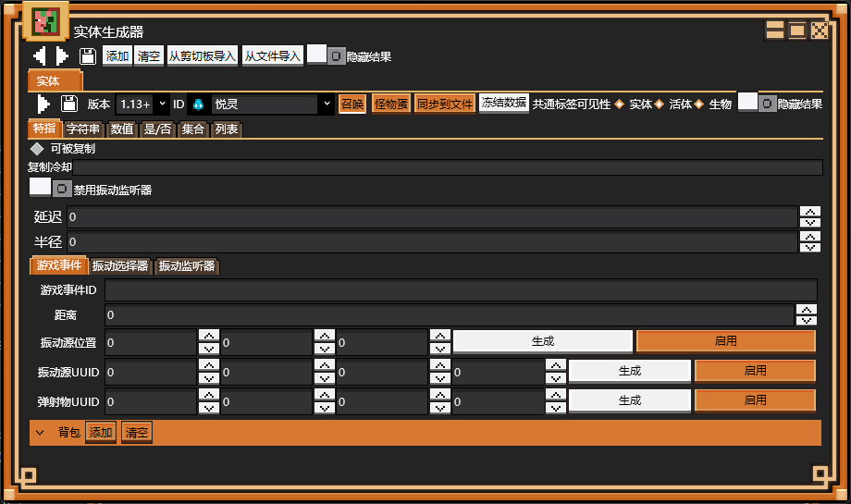Decrease third 振动源位置 coordinate
Screen dimensions: 851x504
click(440, 349)
